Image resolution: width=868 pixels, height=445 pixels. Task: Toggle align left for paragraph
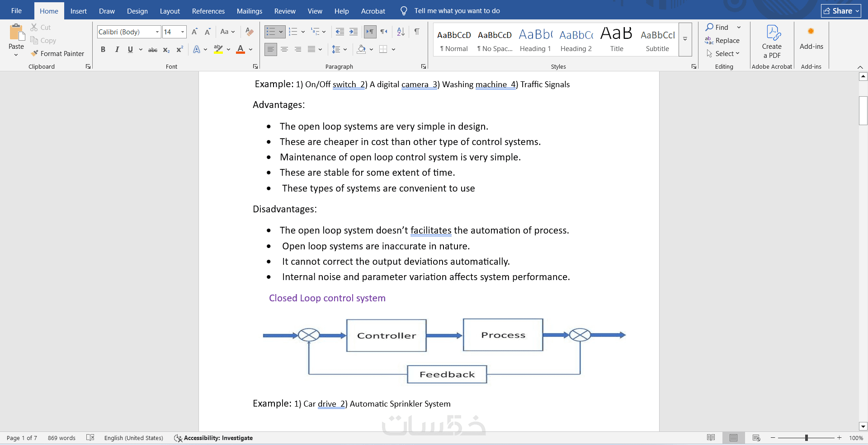click(x=270, y=49)
